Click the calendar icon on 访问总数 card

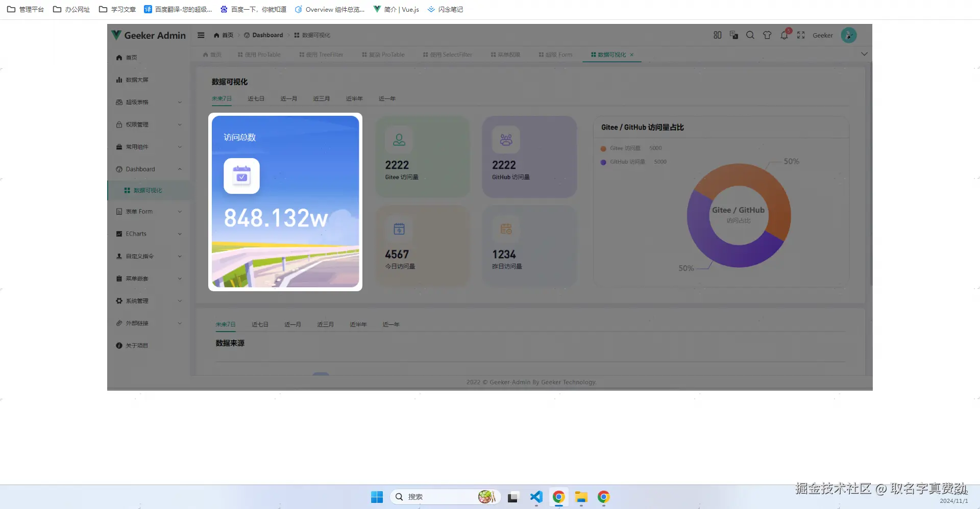(241, 176)
